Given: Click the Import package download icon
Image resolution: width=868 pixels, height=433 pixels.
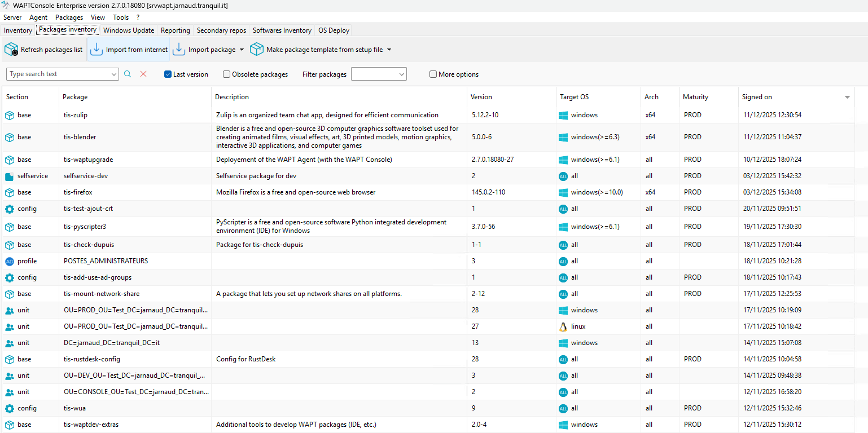Looking at the screenshot, I should point(179,49).
